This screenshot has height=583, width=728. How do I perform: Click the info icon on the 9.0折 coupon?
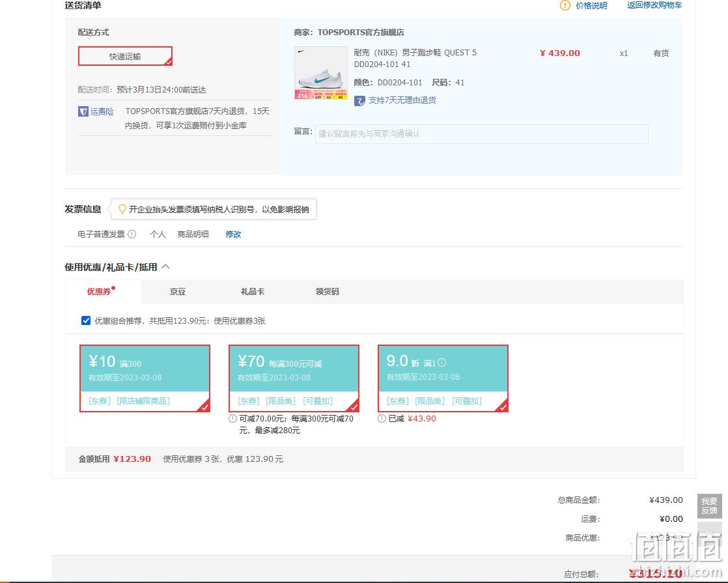[441, 363]
